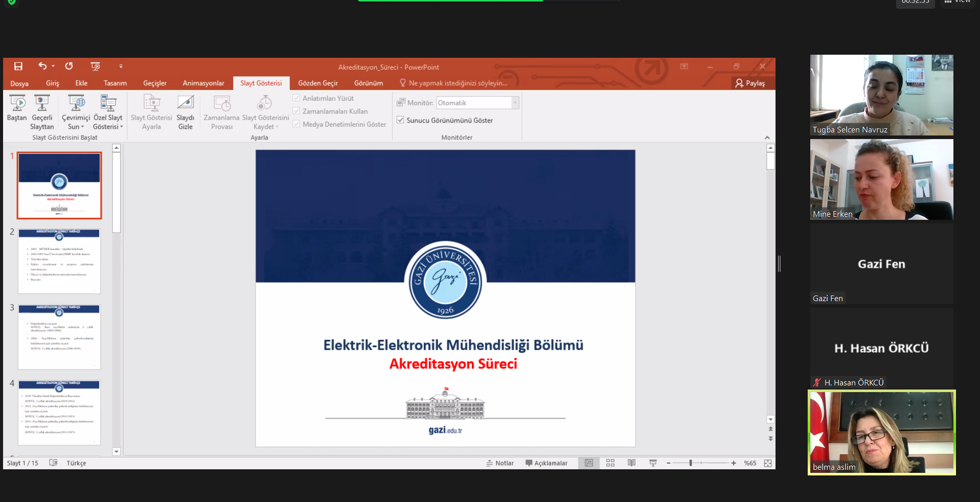Switch to Slide Sorter view icon
Screen dimensions: 980x502
pyautogui.click(x=610, y=463)
